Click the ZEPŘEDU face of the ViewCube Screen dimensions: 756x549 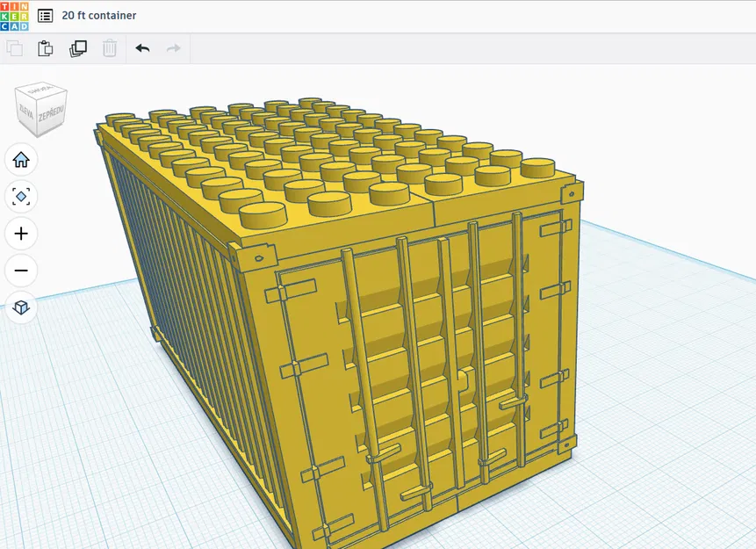coord(50,115)
